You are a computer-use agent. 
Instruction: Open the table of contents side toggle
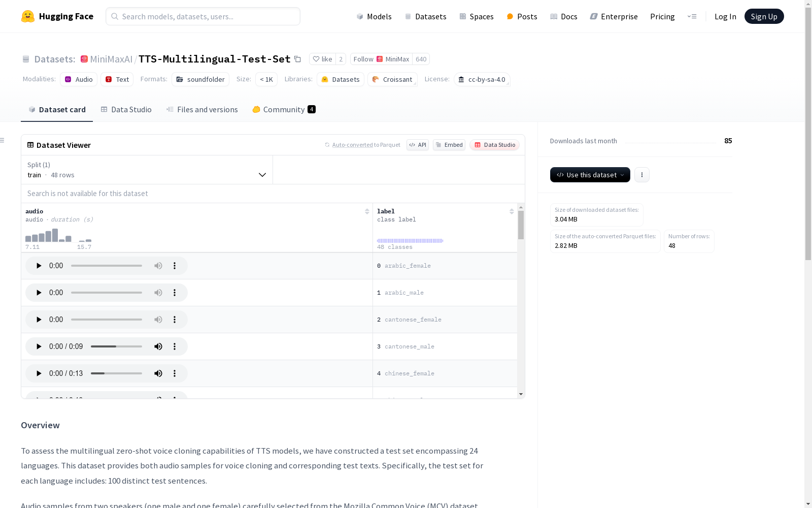tap(2, 140)
